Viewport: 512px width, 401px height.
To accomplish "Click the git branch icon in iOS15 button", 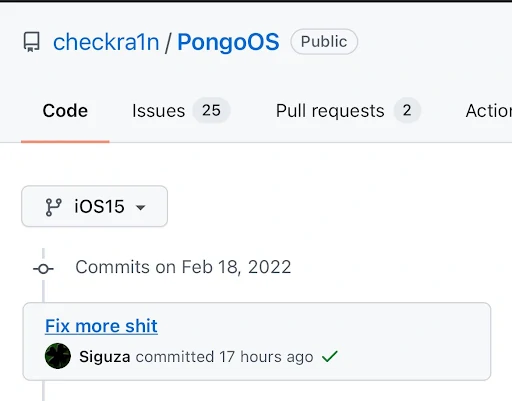I will click(53, 207).
